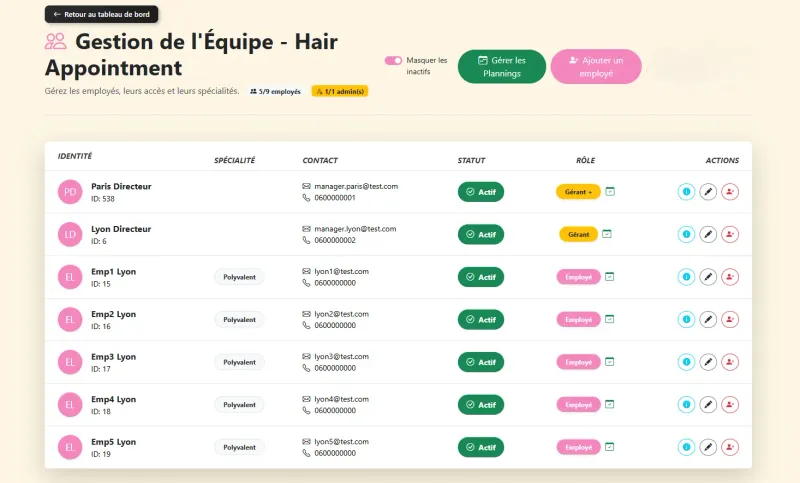Click the EL avatar of Emp4 Lyon
The width and height of the screenshot is (800, 483).
click(x=70, y=404)
